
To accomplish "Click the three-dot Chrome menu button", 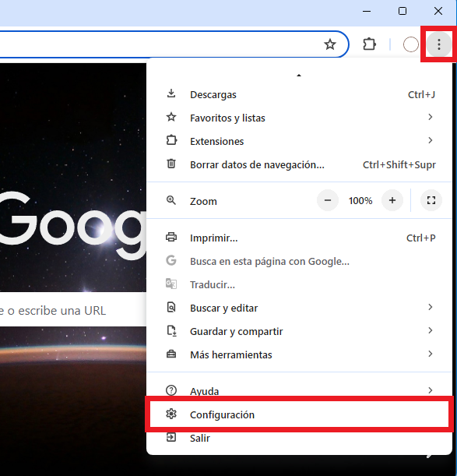I will (x=438, y=44).
